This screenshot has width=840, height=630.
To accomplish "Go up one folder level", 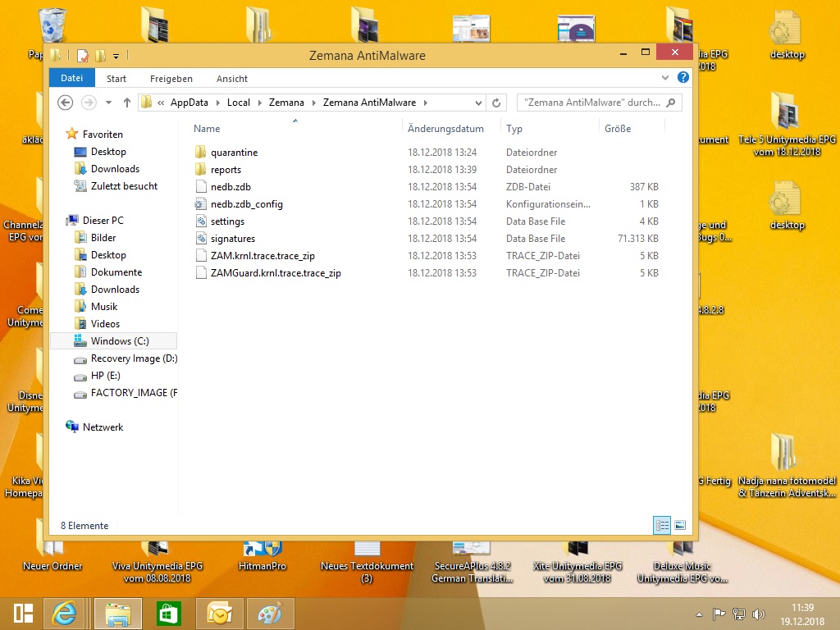I will pyautogui.click(x=127, y=103).
